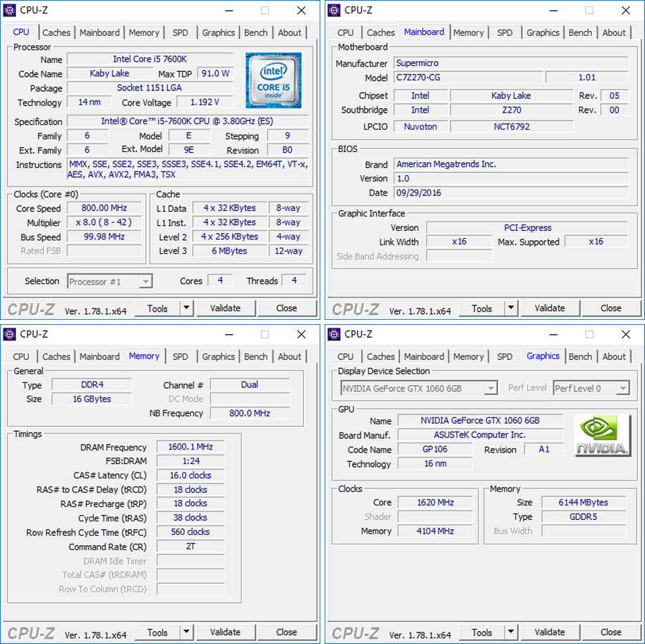Click the Board Manuf. value ASUSTeK Computer Inc.
This screenshot has height=644, width=645.
(x=480, y=435)
